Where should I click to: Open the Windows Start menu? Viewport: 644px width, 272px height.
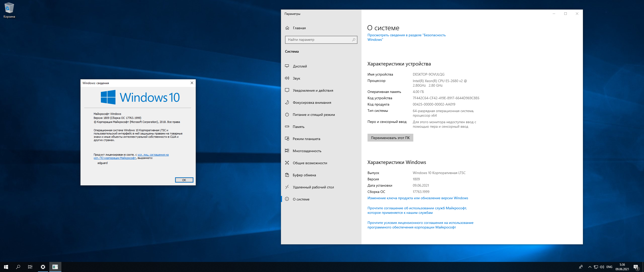pyautogui.click(x=6, y=267)
